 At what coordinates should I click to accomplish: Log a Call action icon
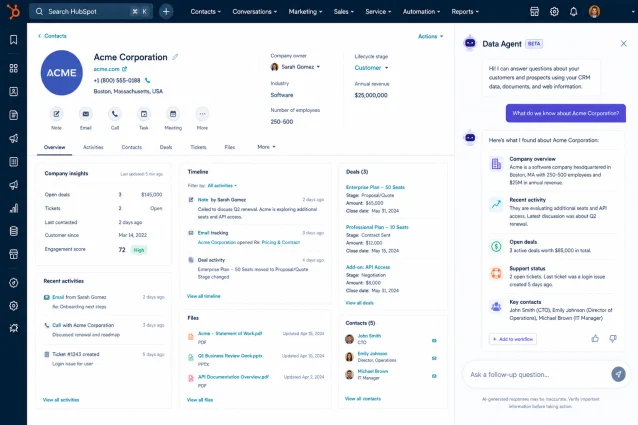pyautogui.click(x=115, y=114)
